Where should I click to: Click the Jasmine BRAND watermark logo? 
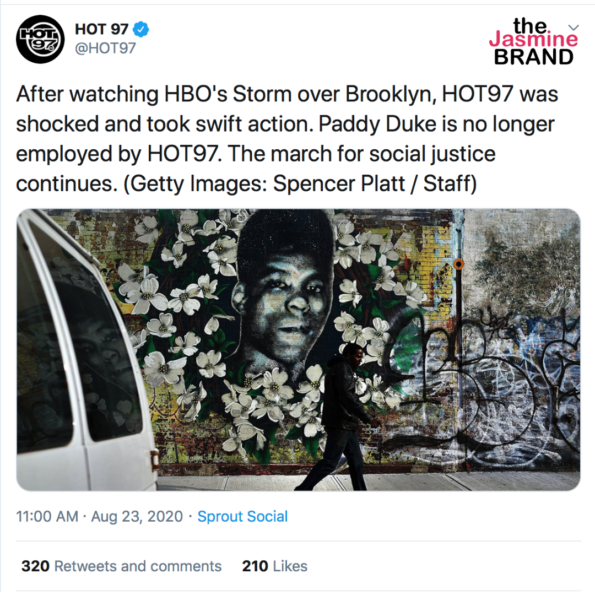tap(533, 41)
